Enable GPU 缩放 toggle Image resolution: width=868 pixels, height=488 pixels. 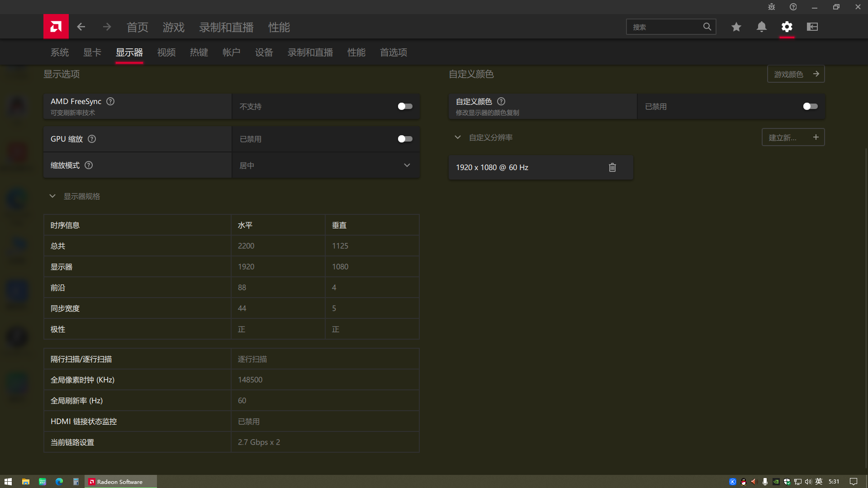pos(404,139)
